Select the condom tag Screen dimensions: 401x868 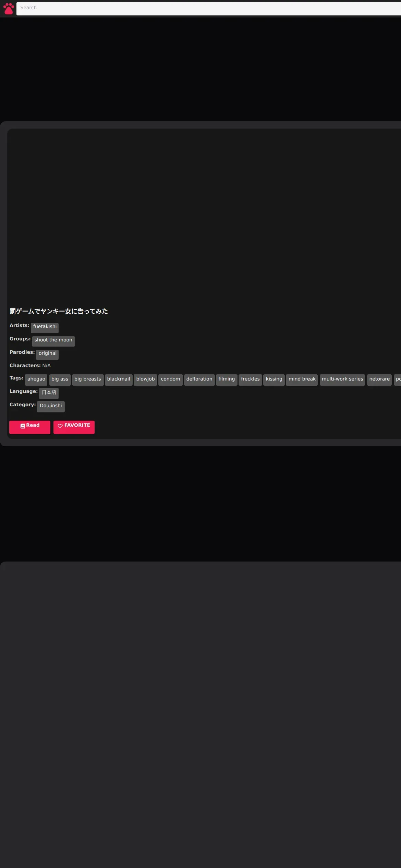click(170, 380)
